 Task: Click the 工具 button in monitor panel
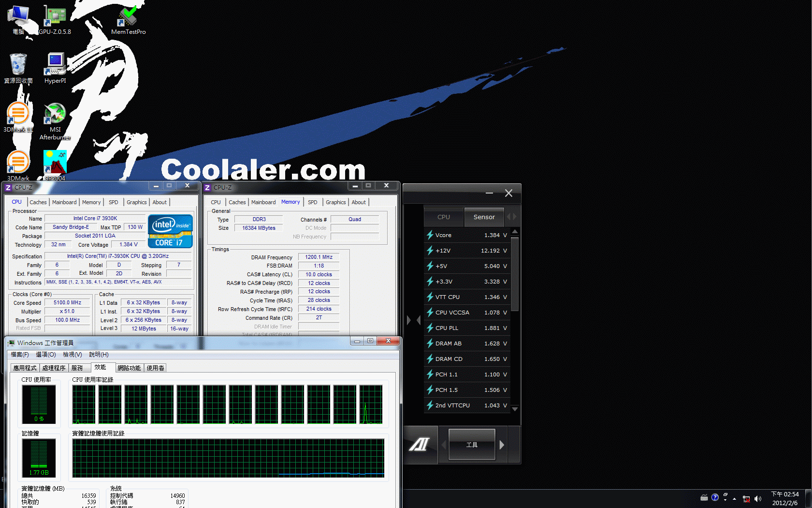[x=472, y=445]
